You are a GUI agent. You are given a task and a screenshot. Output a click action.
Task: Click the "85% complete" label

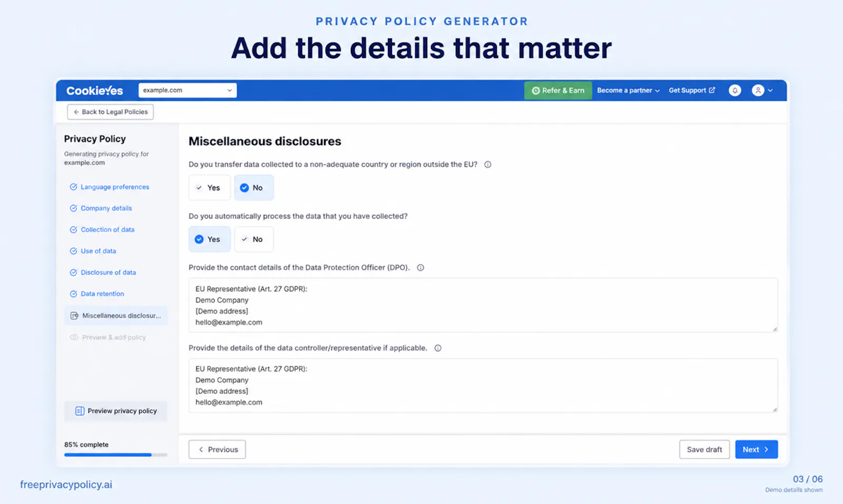click(x=86, y=444)
